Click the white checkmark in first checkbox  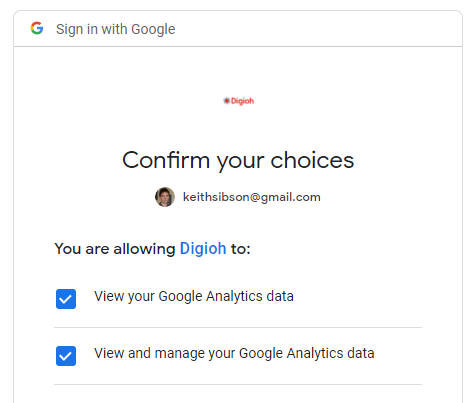point(66,299)
